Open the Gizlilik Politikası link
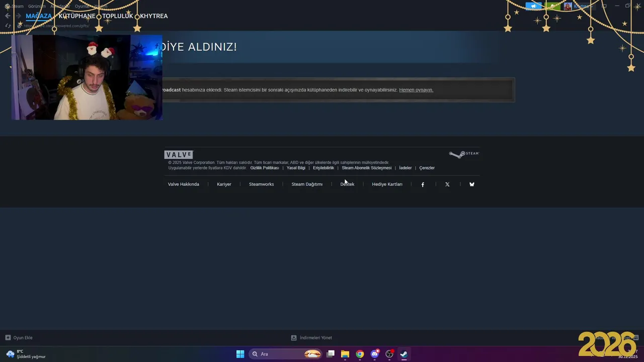Image resolution: width=644 pixels, height=362 pixels. (265, 168)
